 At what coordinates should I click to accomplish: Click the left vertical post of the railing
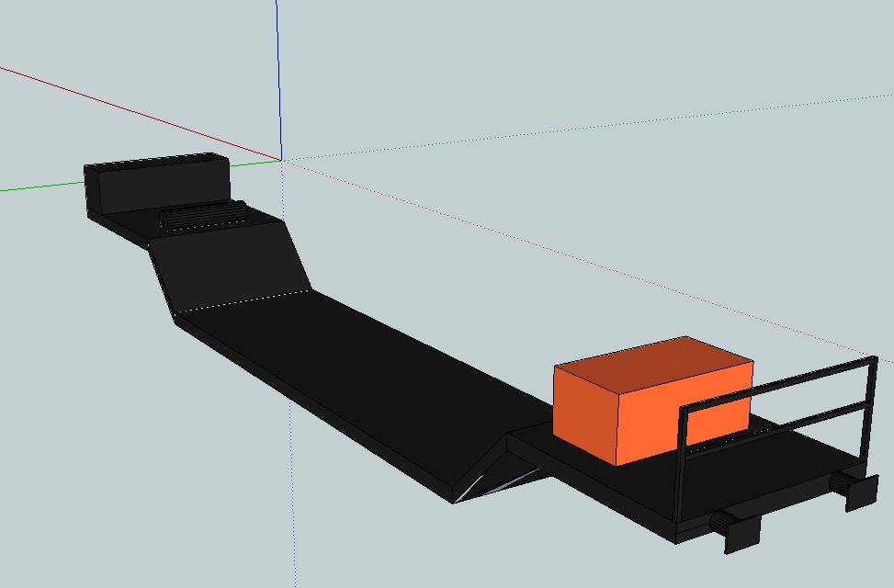pos(682,469)
